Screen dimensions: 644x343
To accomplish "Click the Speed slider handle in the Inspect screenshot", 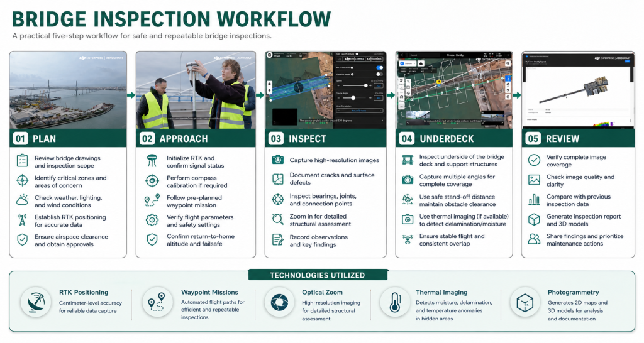I will 365,85.
